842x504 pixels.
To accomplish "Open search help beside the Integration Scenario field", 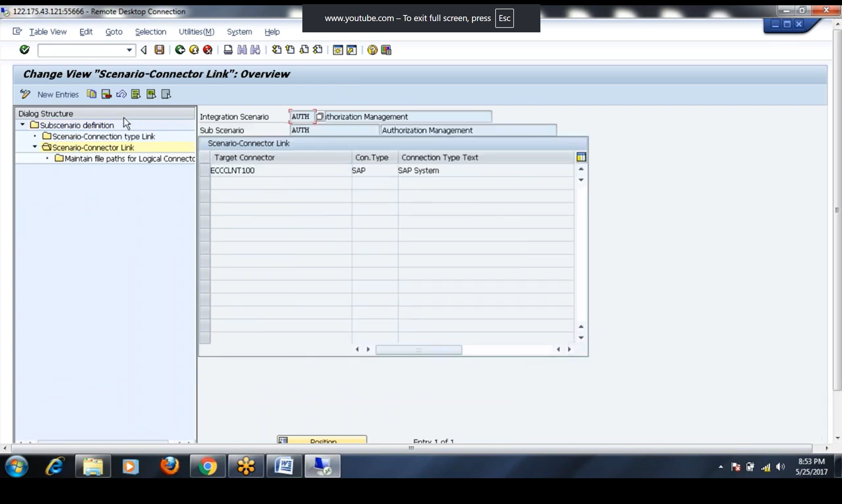I will (x=320, y=117).
